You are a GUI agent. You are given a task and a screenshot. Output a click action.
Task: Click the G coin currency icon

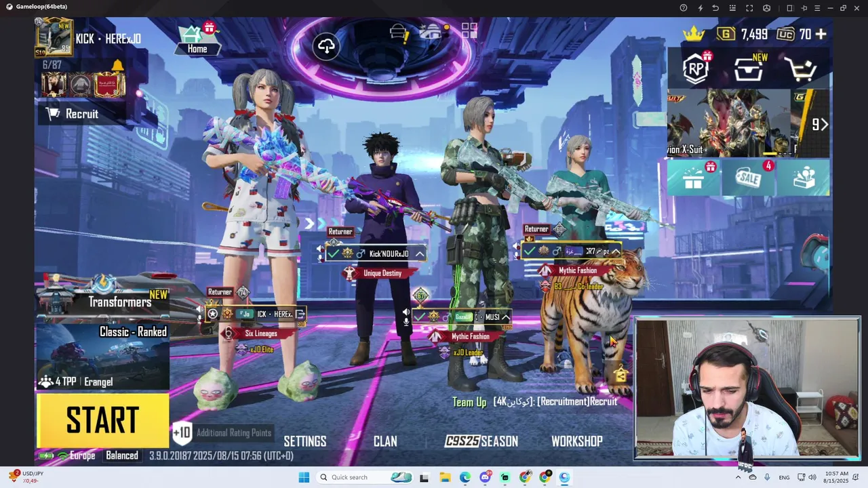tap(726, 34)
